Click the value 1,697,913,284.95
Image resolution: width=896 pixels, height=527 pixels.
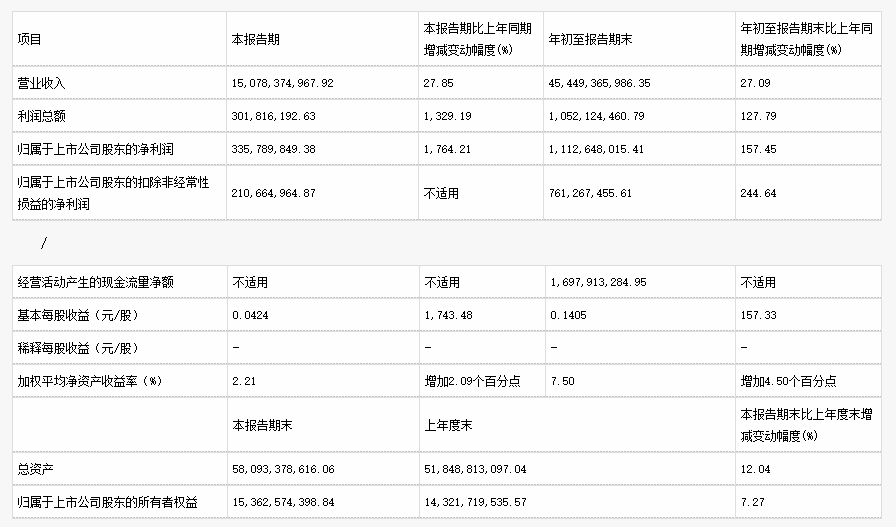(x=598, y=282)
